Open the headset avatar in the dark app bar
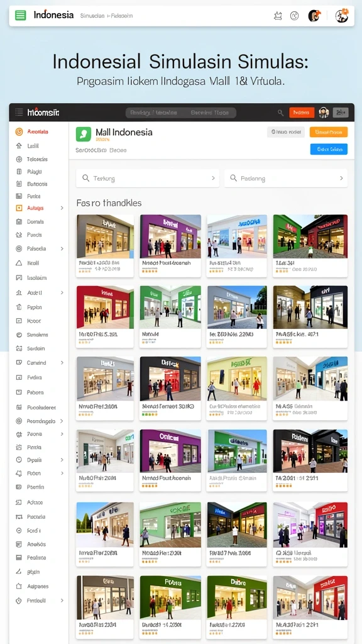 (x=324, y=113)
